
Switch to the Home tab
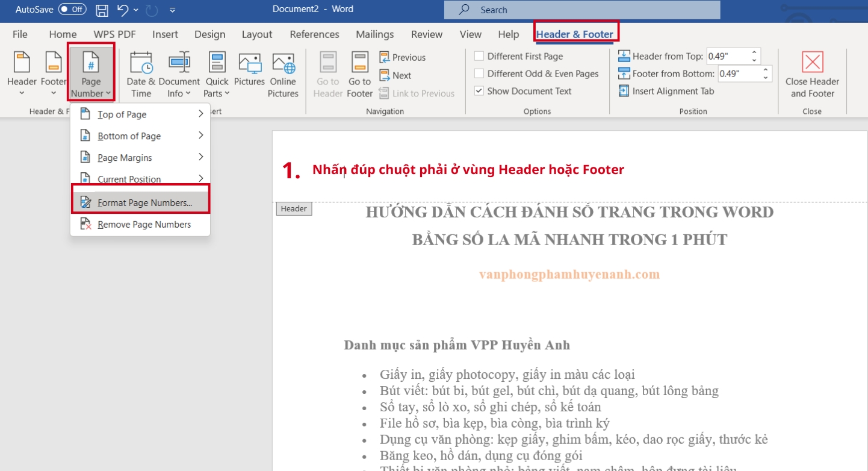(x=63, y=34)
